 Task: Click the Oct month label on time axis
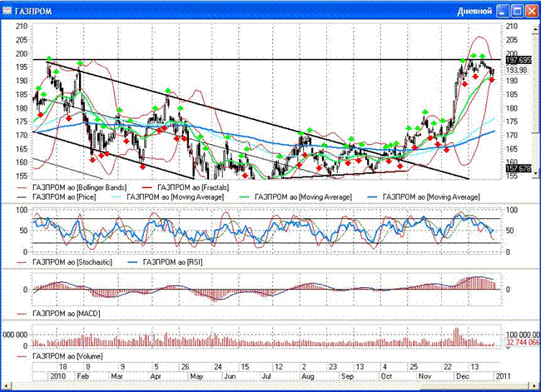pyautogui.click(x=386, y=376)
